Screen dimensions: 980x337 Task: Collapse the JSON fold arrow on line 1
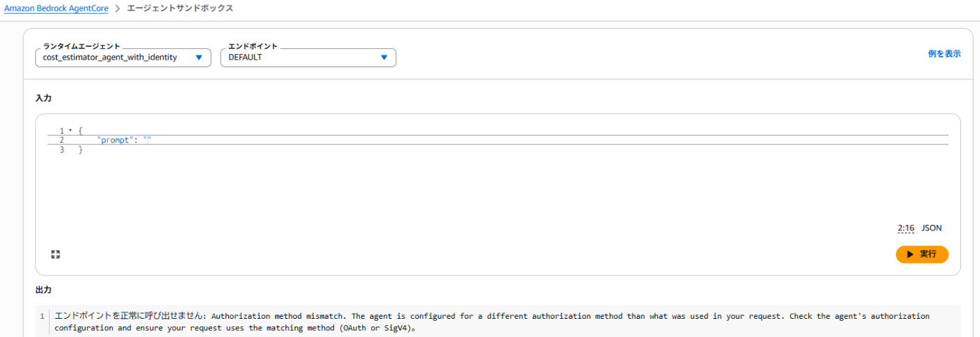click(x=70, y=131)
